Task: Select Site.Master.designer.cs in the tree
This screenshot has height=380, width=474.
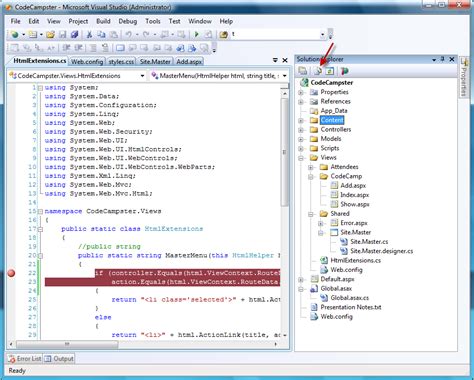Action: 381,251
